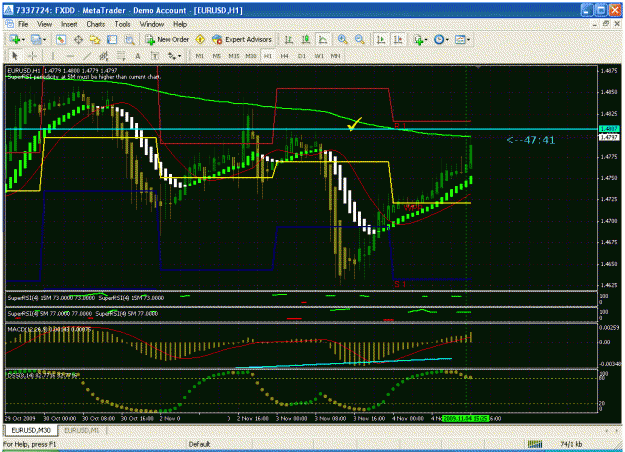
Task: Select the H1 timeframe button
Action: point(268,56)
